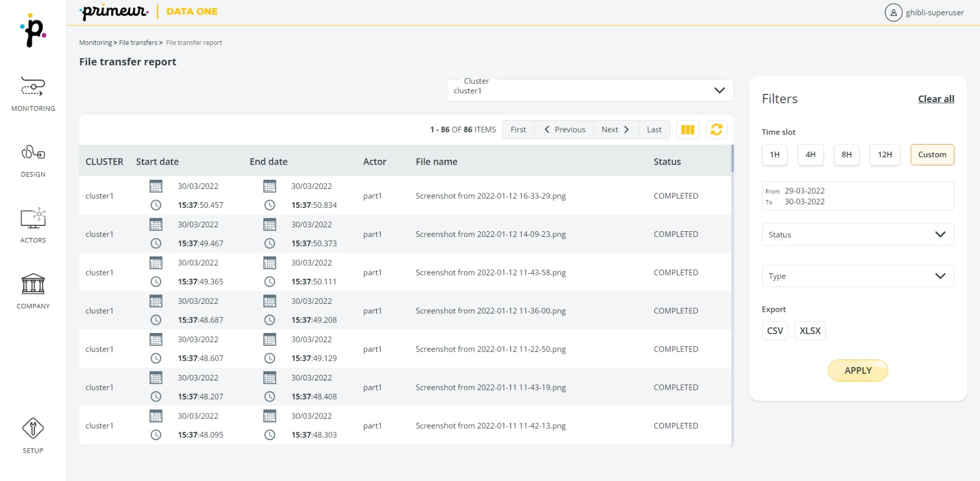Click clock icon beside end time 15:37:50.111
This screenshot has width=980, height=481.
point(270,282)
